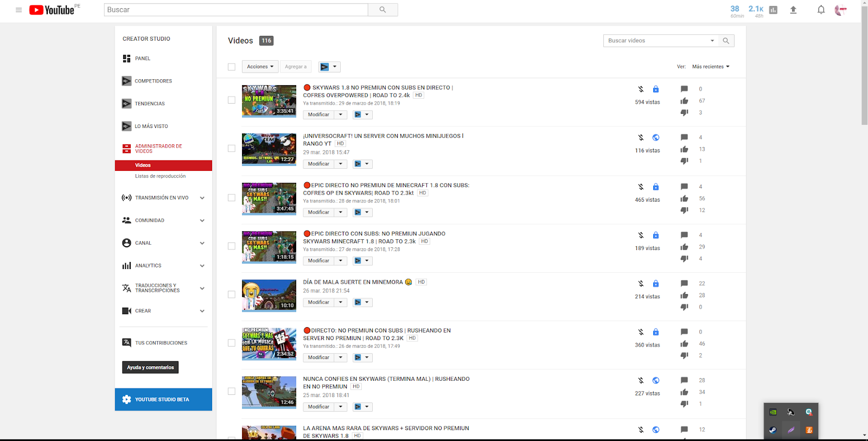Open the Acciones dropdown

pos(260,67)
